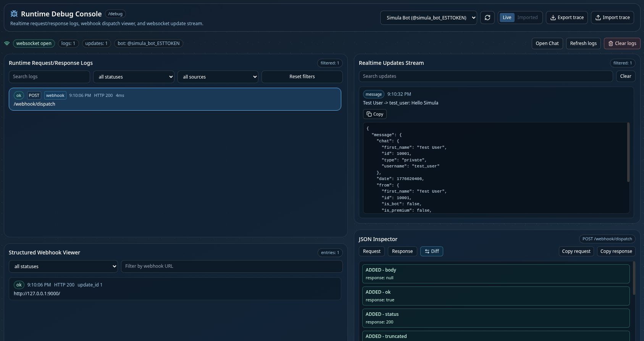Image resolution: width=644 pixels, height=341 pixels.
Task: Click Copy request button
Action: (576, 251)
